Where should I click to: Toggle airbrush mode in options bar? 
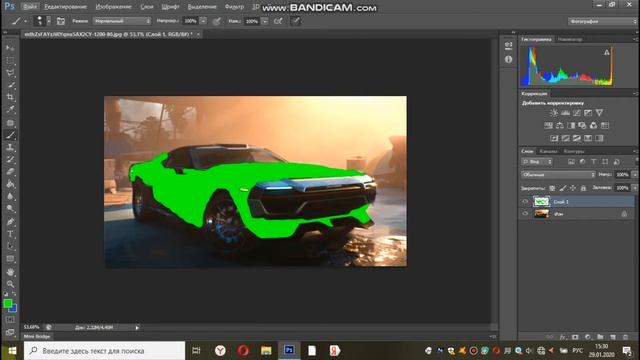pyautogui.click(x=278, y=21)
